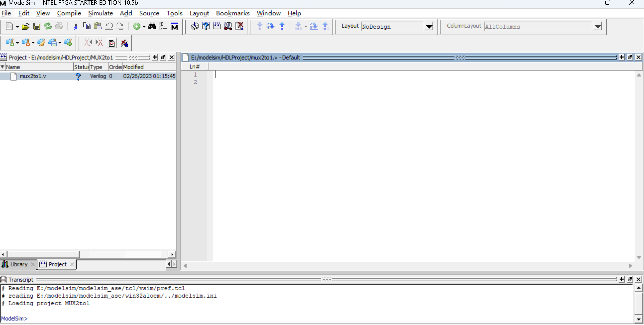Image resolution: width=644 pixels, height=325 pixels.
Task: Click the Collapse All icon beside the binoculars
Action: (163, 26)
